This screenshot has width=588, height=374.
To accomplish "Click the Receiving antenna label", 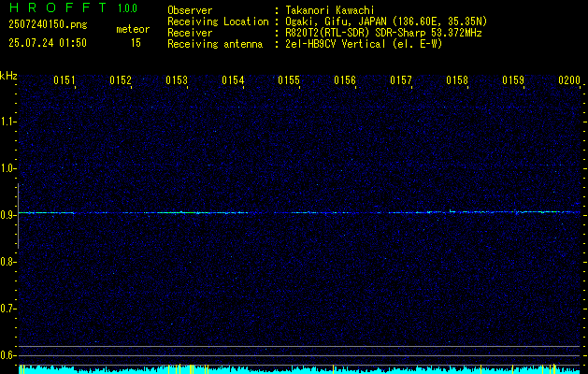I will (215, 44).
